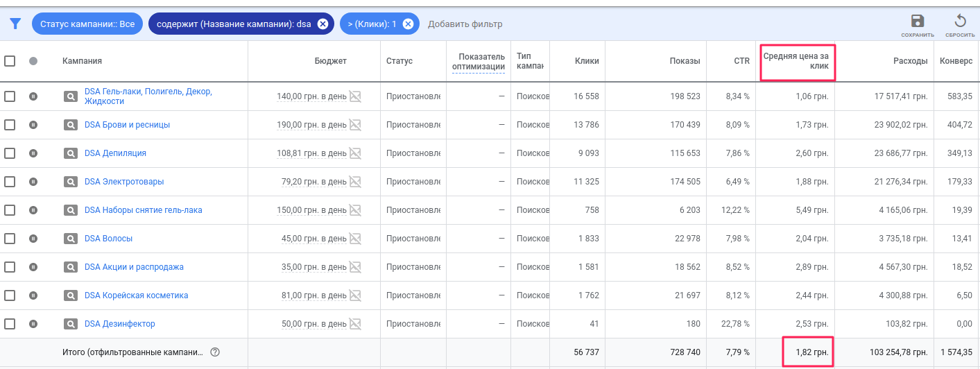
Task: Click budget chart icon for 140,00 грн. budget
Action: coord(355,96)
